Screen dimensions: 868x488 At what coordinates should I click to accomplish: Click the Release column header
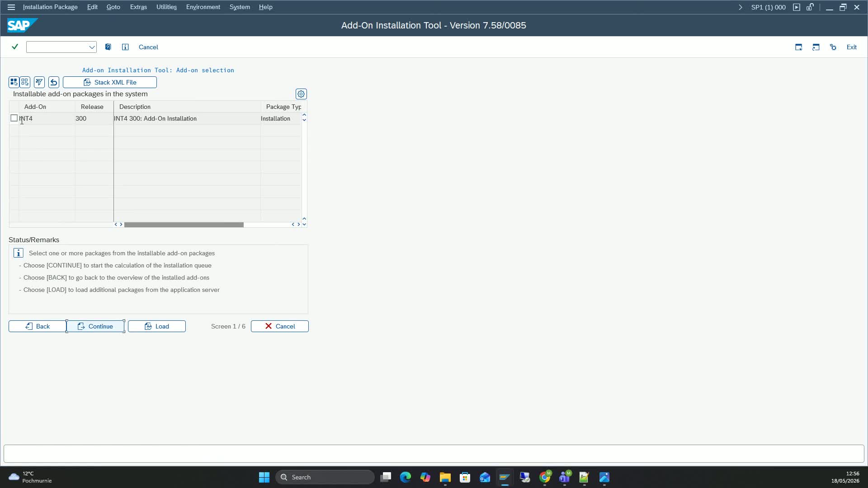[x=94, y=107]
